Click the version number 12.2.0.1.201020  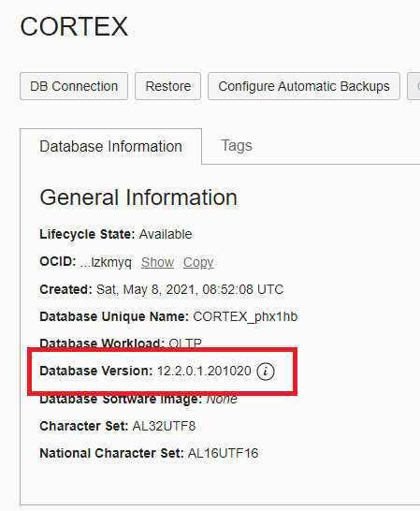coord(204,372)
